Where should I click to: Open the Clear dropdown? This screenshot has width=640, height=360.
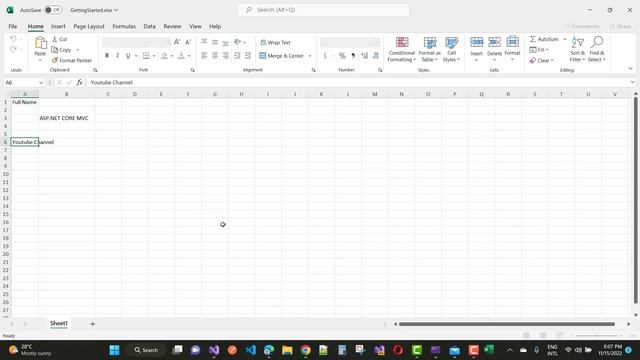[x=542, y=60]
